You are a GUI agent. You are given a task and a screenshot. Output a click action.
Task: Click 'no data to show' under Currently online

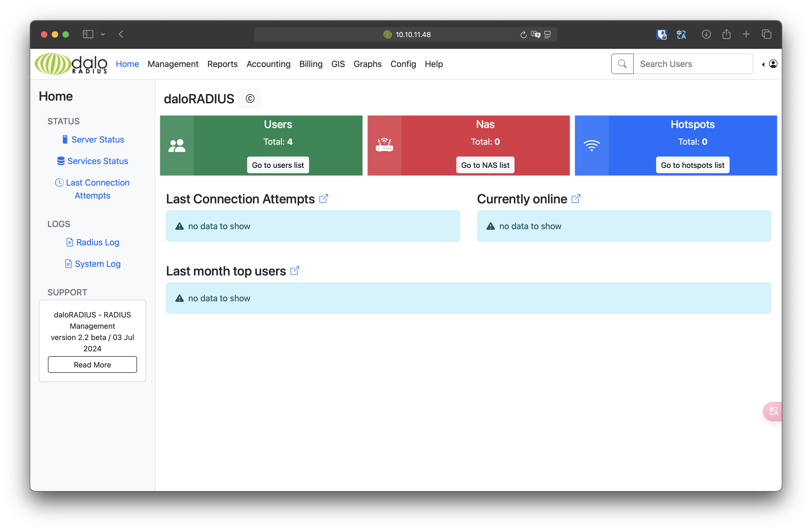(530, 226)
